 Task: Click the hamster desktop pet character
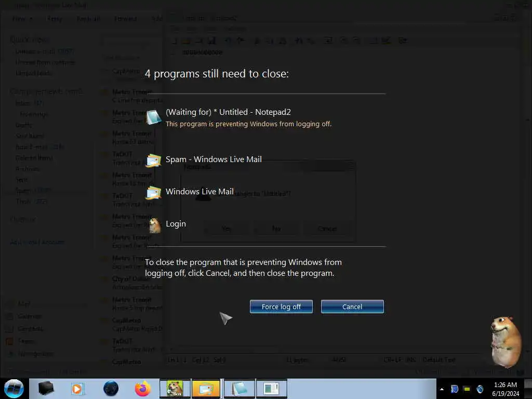coord(506,342)
